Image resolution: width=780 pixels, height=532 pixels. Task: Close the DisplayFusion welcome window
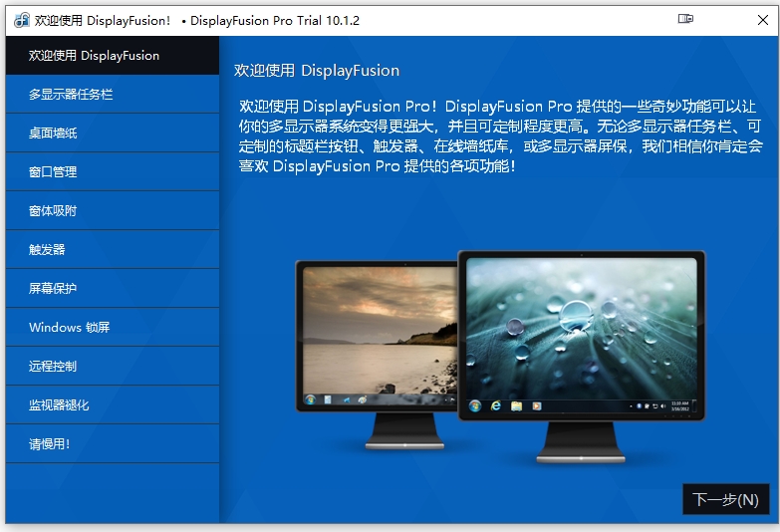click(x=754, y=19)
